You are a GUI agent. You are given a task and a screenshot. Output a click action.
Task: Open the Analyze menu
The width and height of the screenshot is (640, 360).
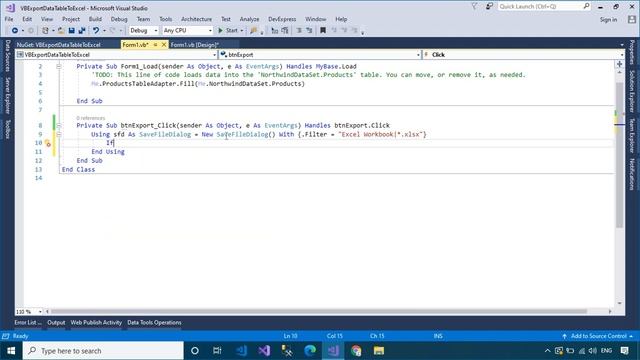[x=249, y=19]
